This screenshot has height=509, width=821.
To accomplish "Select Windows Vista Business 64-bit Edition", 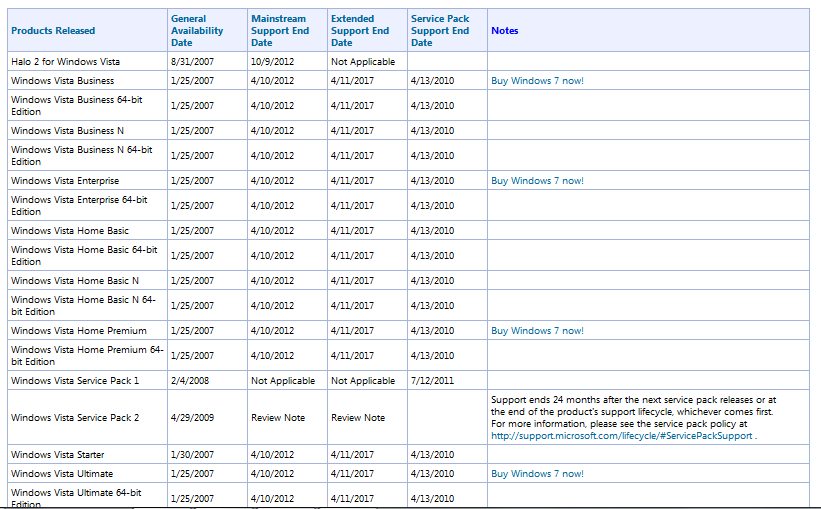I will pos(76,106).
